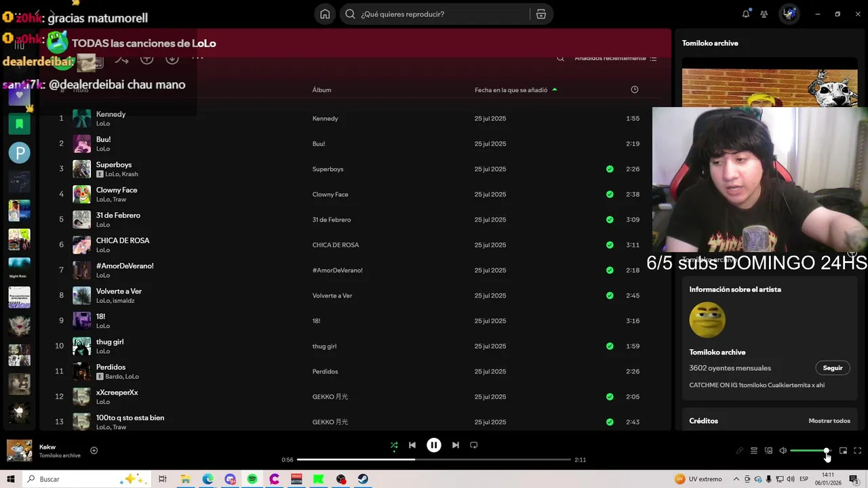
Task: Open the '#AmorDeVerano!' album link
Action: (337, 270)
